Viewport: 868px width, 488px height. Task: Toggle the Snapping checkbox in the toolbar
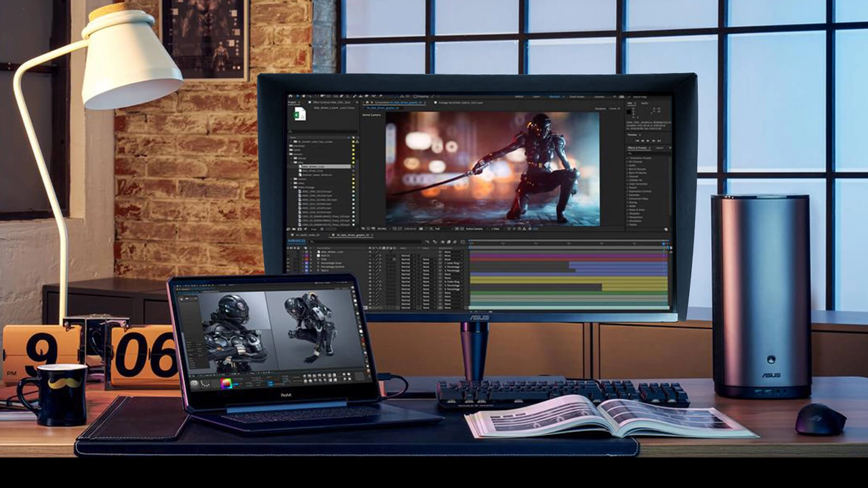pyautogui.click(x=415, y=97)
